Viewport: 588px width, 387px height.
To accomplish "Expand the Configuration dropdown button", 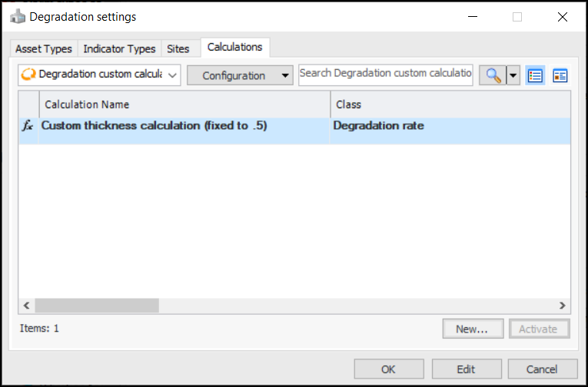I will click(240, 75).
